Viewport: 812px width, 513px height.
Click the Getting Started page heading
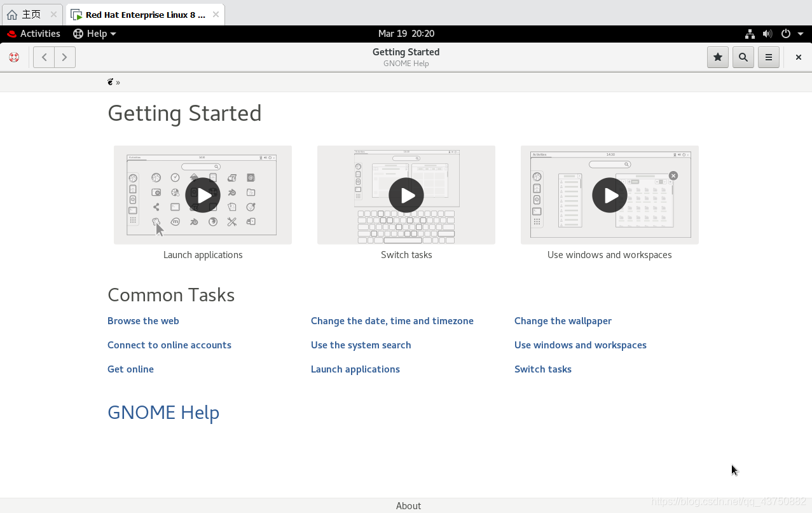coord(184,113)
